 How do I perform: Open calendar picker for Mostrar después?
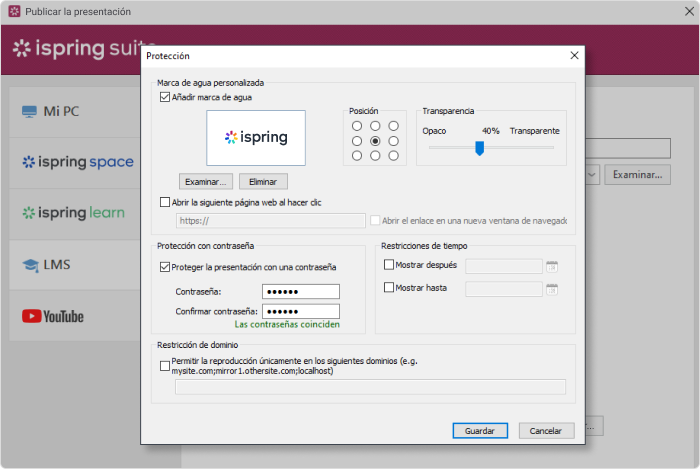pyautogui.click(x=552, y=266)
